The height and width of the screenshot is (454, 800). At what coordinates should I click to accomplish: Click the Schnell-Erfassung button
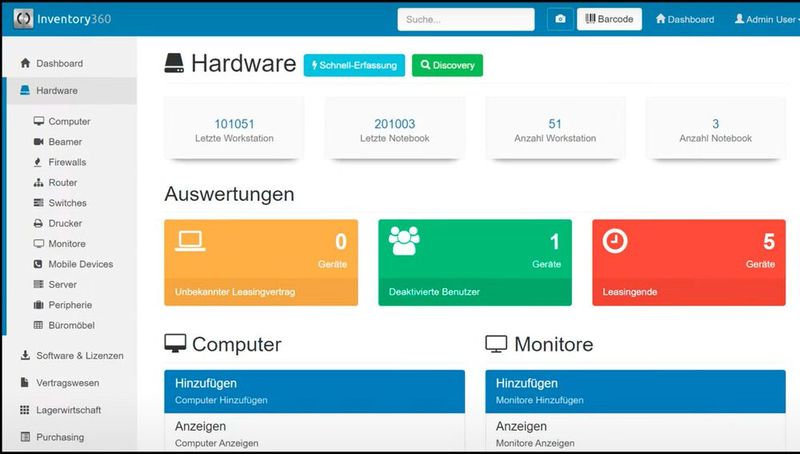pos(354,65)
